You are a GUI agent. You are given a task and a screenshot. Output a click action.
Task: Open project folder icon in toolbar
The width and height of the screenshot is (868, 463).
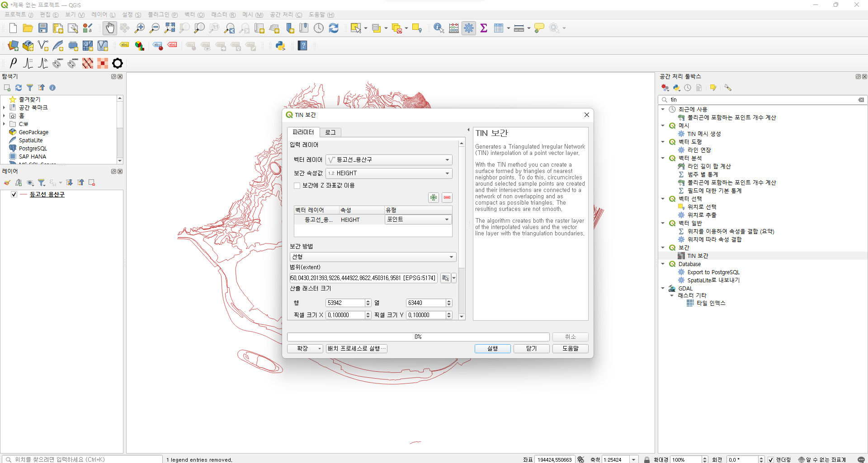[x=28, y=28]
